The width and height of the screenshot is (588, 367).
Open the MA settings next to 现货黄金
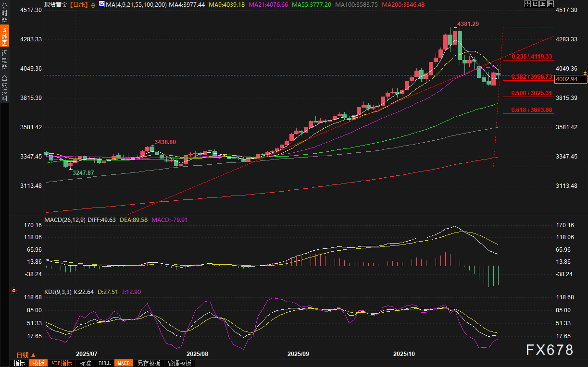(x=101, y=4)
